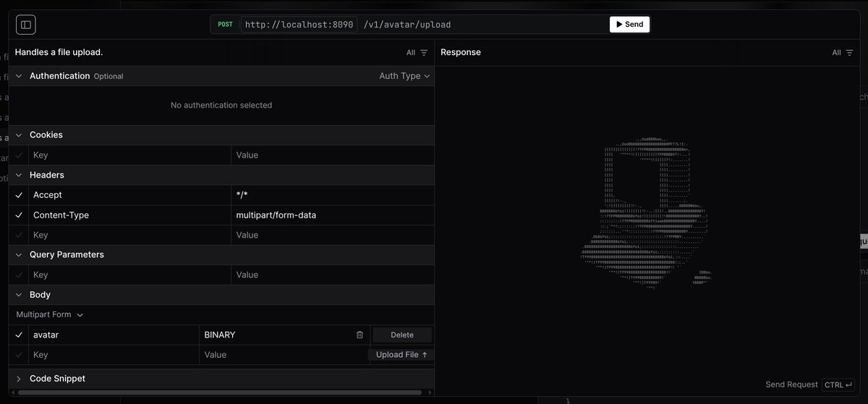
Task: Edit the multipart/form-data header value
Action: [333, 215]
